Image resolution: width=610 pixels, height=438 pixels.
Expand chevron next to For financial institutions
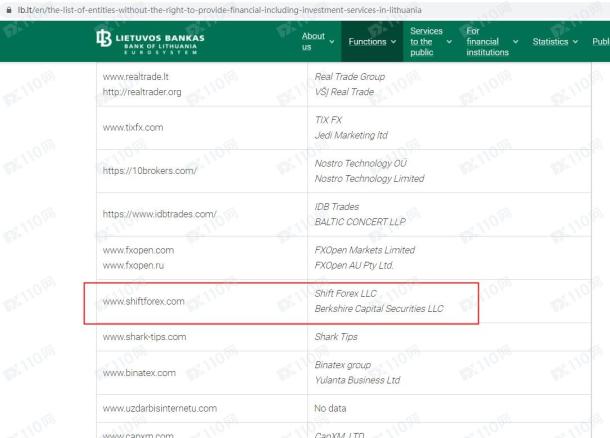pyautogui.click(x=515, y=42)
